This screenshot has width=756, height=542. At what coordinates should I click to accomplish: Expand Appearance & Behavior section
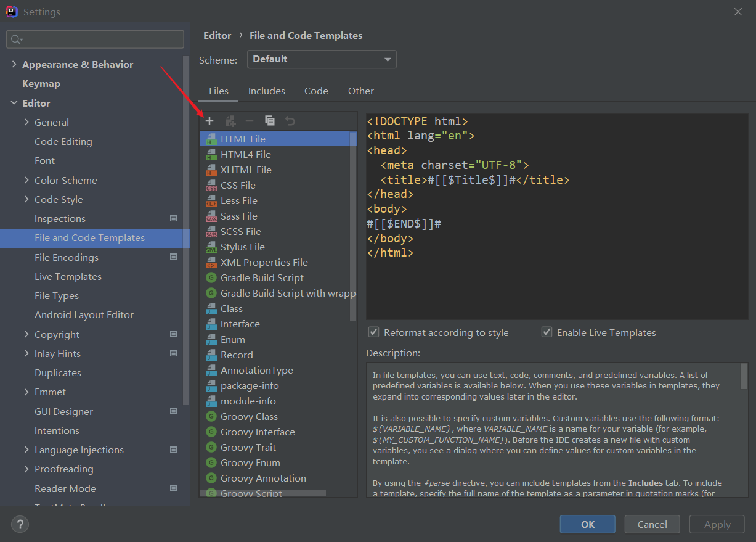[14, 64]
